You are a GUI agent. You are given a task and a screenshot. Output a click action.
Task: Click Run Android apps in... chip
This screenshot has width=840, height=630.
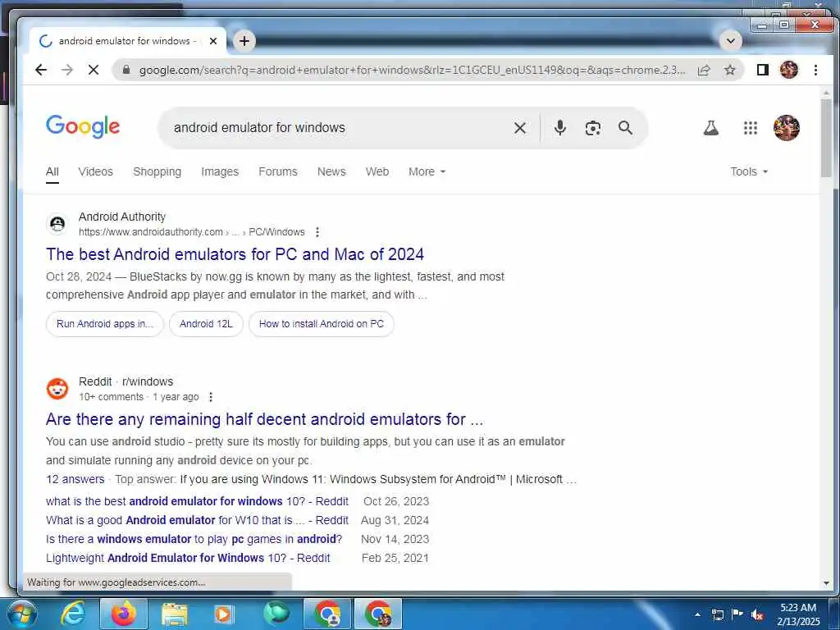[104, 323]
